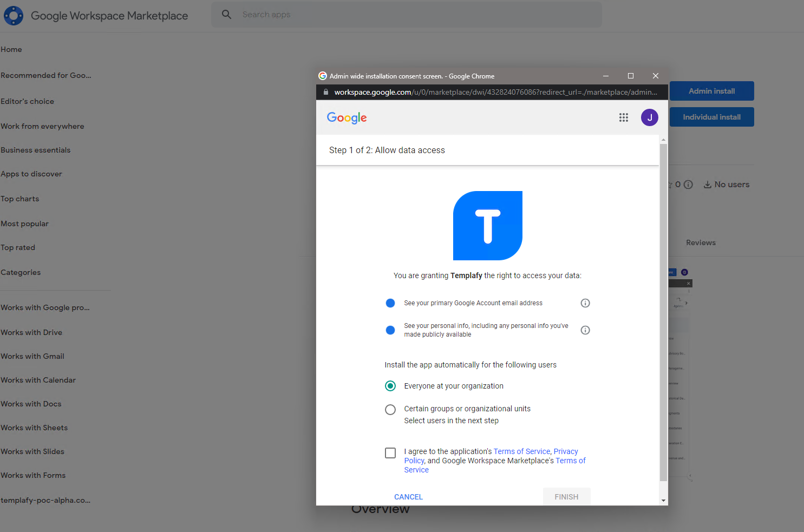Click the search magnifier icon

(226, 14)
